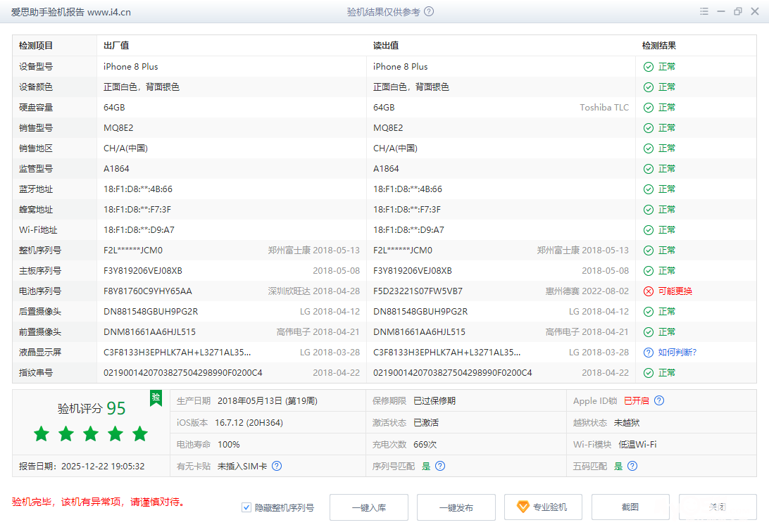This screenshot has height=532, width=769.
Task: Click help icon beside 未插入SIM卡
Action: [x=277, y=466]
